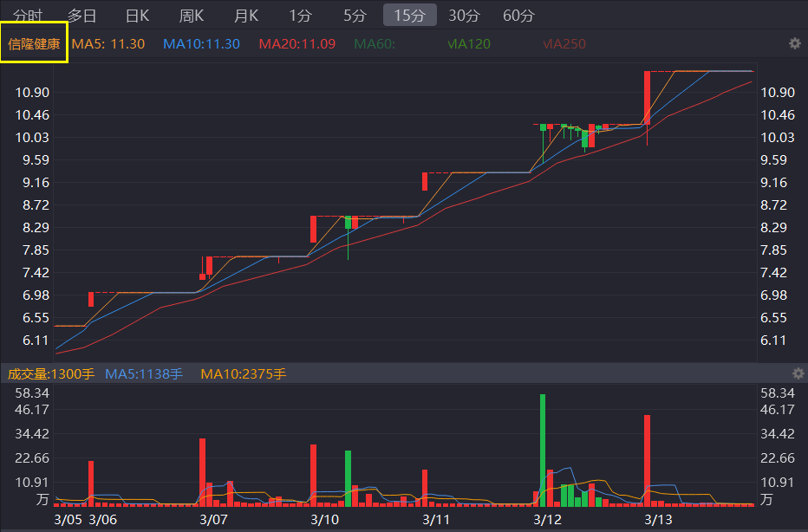Click the MA5: 11.30 indicator label
Image resolution: width=808 pixels, height=532 pixels.
108,44
